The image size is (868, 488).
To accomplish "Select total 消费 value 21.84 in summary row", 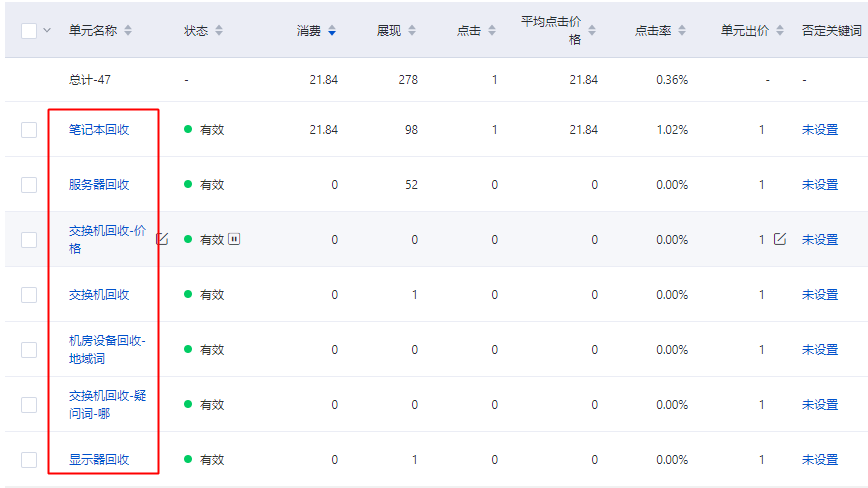I will tap(323, 80).
